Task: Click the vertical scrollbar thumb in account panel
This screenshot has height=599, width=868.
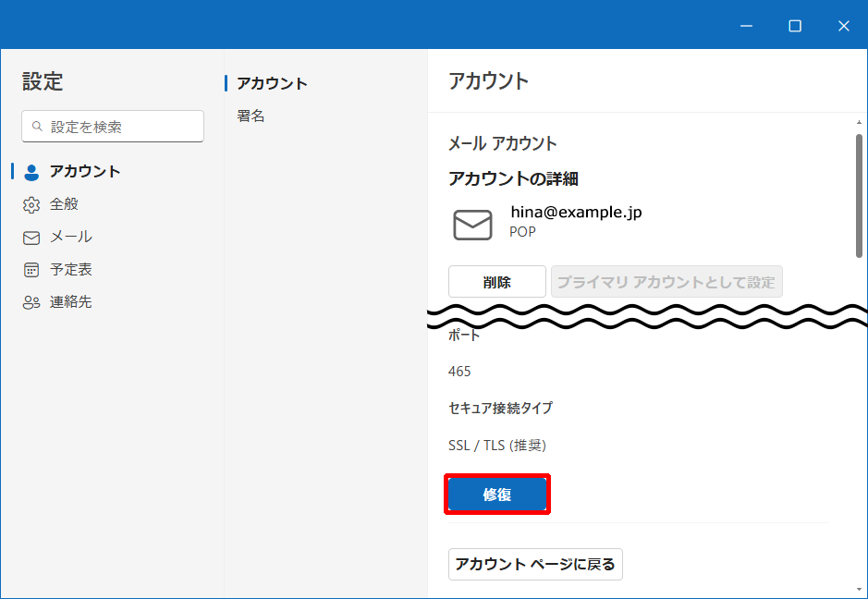Action: (x=859, y=196)
